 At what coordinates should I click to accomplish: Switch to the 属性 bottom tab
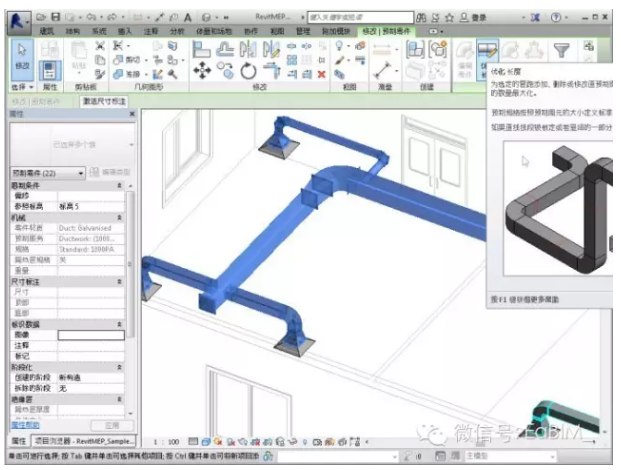pyautogui.click(x=19, y=441)
